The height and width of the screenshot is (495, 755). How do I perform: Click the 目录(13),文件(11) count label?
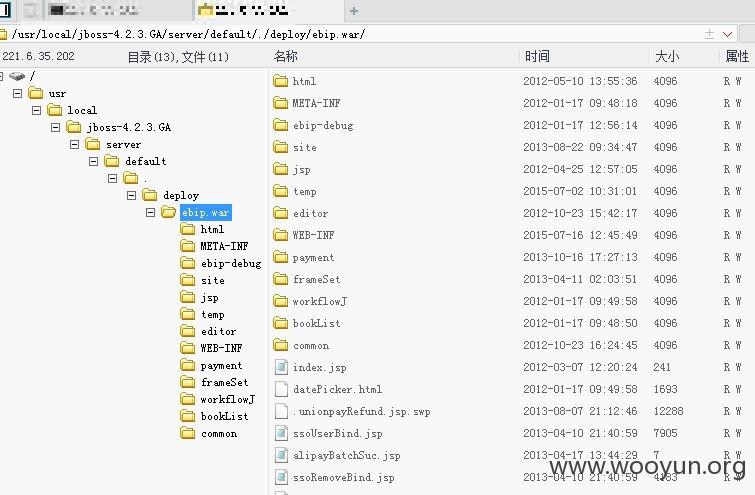(x=178, y=57)
